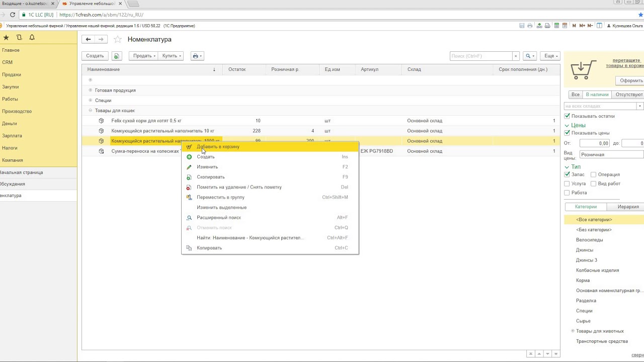Open the Еще menu dropdown
This screenshot has height=362, width=644.
[x=551, y=56]
